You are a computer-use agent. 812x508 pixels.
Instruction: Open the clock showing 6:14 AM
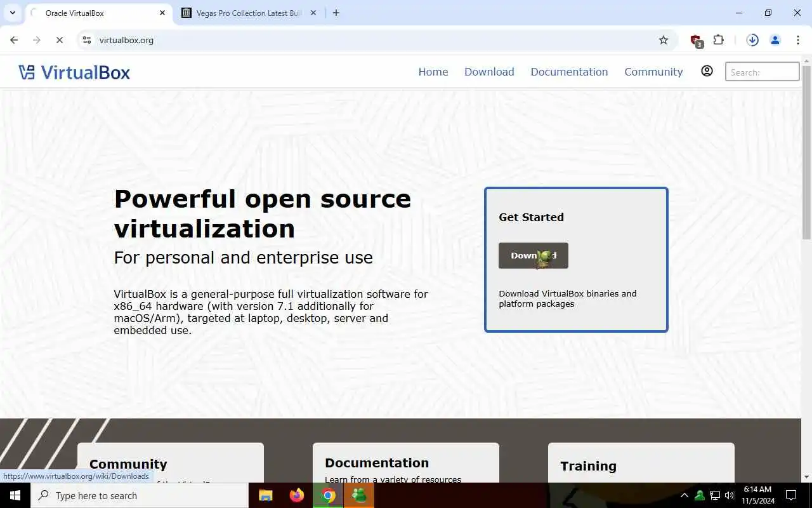point(759,495)
